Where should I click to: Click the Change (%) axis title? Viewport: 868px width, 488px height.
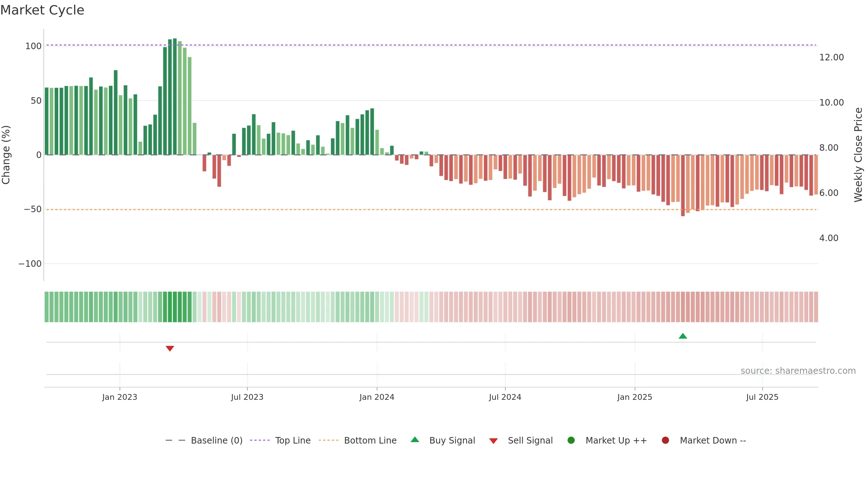point(6,155)
